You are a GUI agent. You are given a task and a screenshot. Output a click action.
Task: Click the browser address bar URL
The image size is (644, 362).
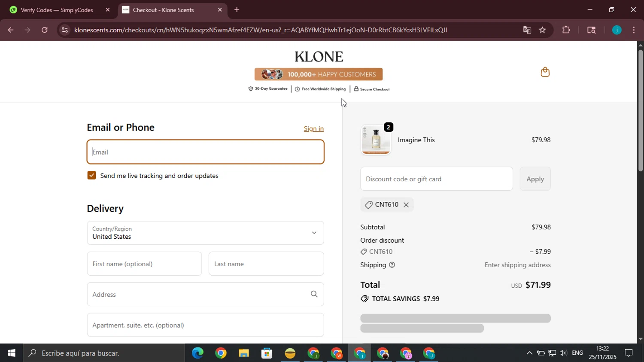coord(261,30)
